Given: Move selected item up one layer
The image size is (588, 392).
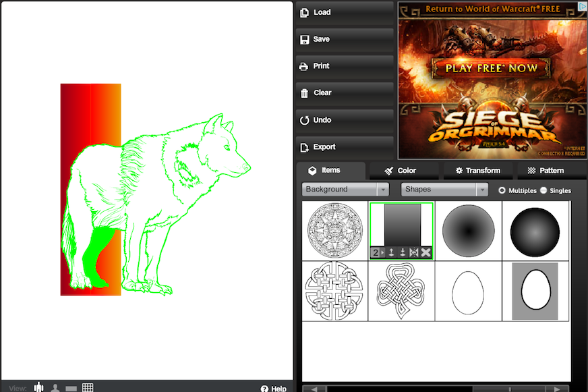Looking at the screenshot, I should click(391, 252).
